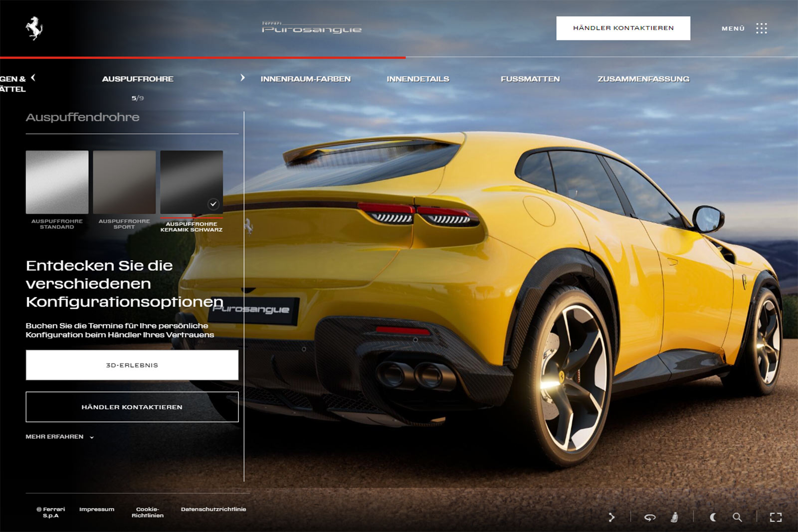Toggle night mode with the moon icon
Viewport: 798px width, 532px height.
pos(713,517)
